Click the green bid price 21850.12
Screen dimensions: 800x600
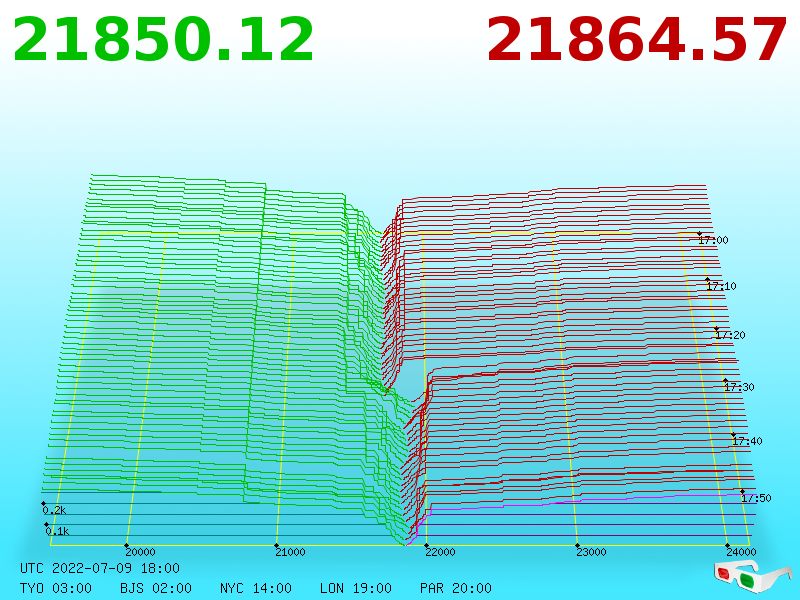pos(163,40)
